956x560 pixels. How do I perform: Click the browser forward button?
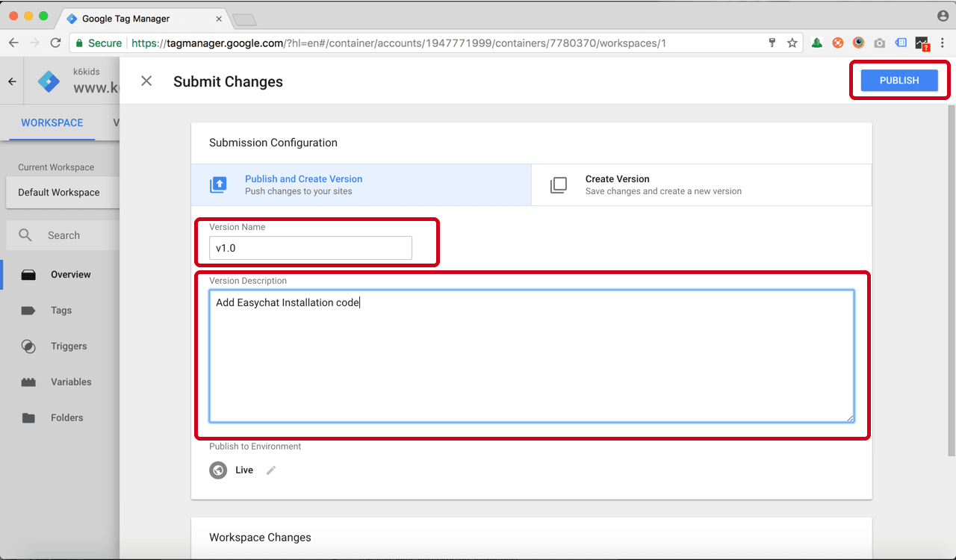click(34, 43)
